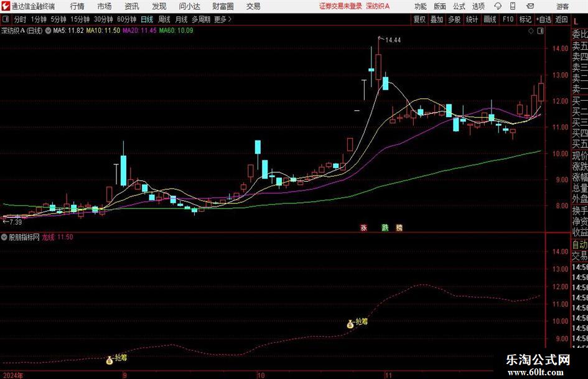Click the diamond icon at chart top right
Viewport: 588px width, 379px height.
click(531, 31)
